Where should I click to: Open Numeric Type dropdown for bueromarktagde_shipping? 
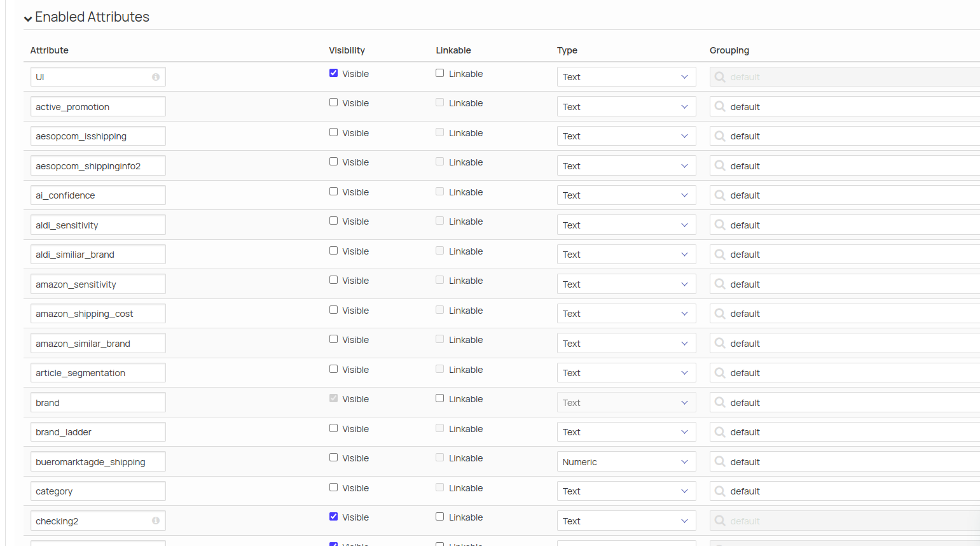(x=626, y=461)
